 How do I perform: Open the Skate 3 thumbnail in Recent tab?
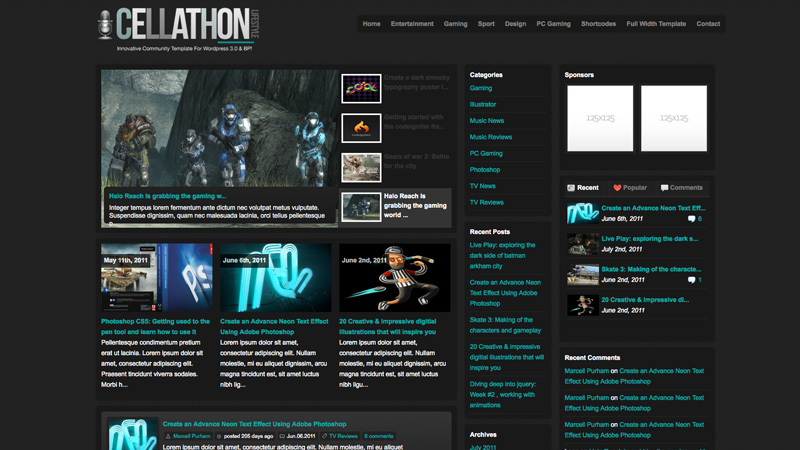[x=583, y=274]
